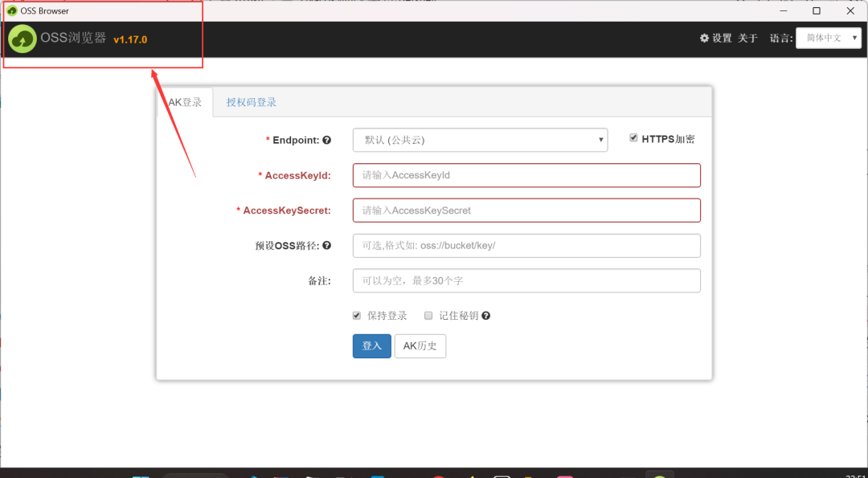Image resolution: width=868 pixels, height=478 pixels.
Task: Click the 登入 login button
Action: [x=372, y=345]
